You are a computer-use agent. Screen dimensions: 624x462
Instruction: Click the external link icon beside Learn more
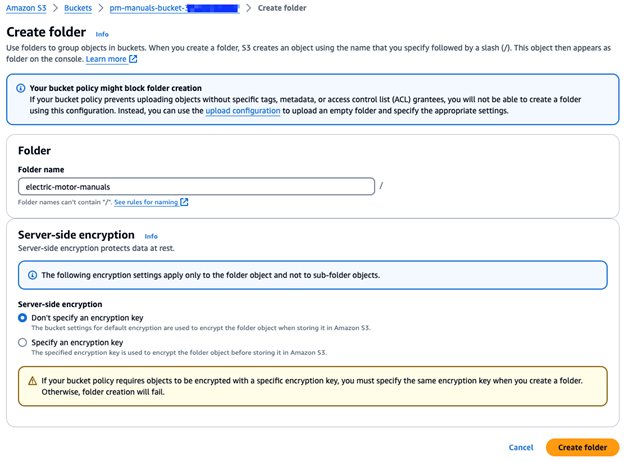[x=132, y=59]
